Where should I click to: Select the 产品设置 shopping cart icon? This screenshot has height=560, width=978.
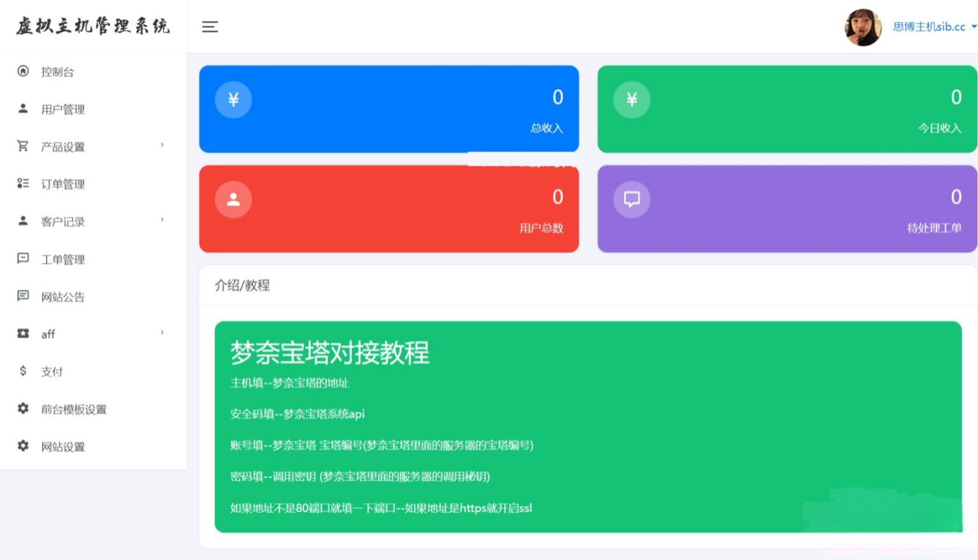[x=23, y=146]
